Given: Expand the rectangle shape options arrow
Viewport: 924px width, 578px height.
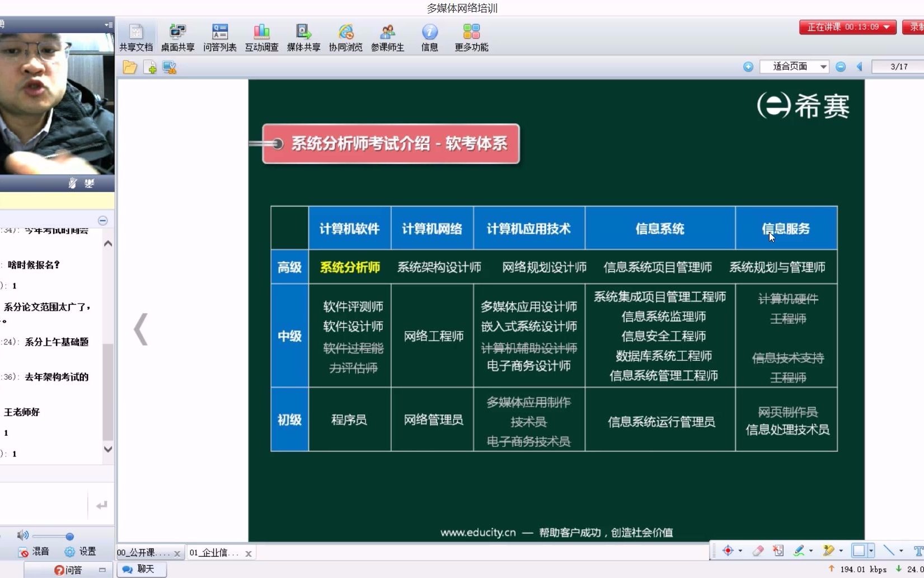Looking at the screenshot, I should 871,551.
